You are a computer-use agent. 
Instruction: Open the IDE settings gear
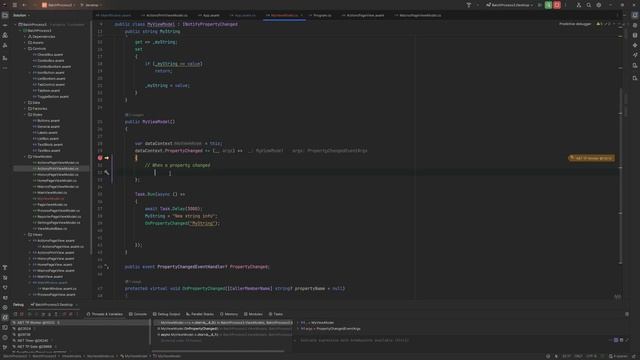tap(599, 5)
